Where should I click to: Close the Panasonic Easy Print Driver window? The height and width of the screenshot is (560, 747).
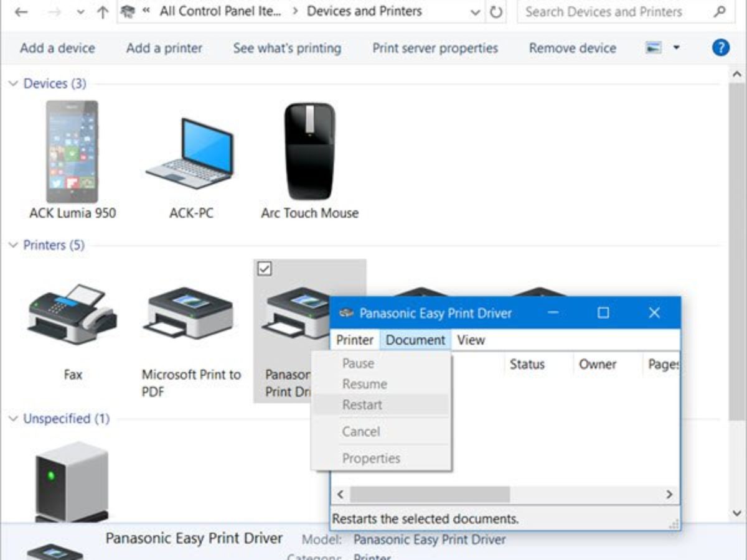coord(654,313)
